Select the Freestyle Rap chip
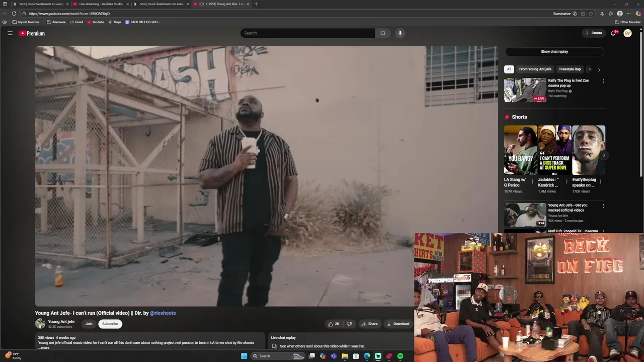 point(570,69)
